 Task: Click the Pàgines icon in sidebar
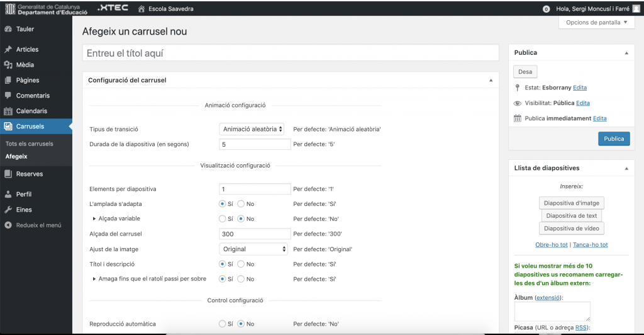tap(8, 80)
